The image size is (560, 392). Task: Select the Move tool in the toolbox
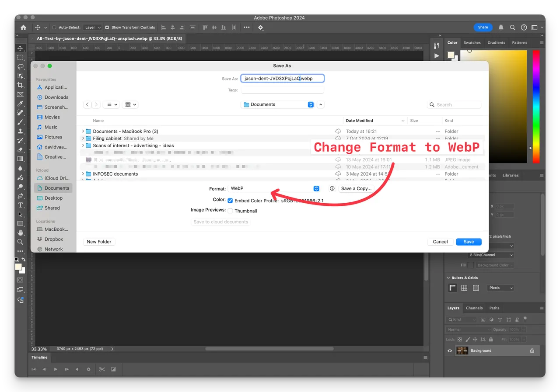point(20,48)
